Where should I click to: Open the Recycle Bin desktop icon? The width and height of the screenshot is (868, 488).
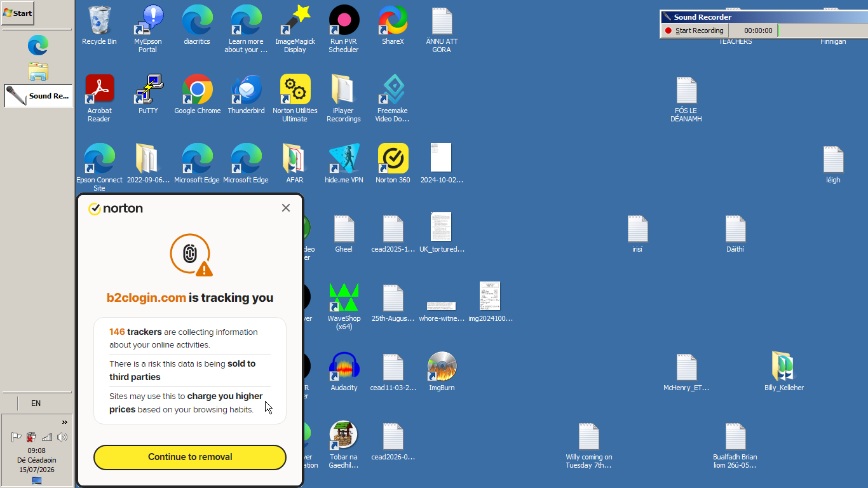pyautogui.click(x=99, y=25)
